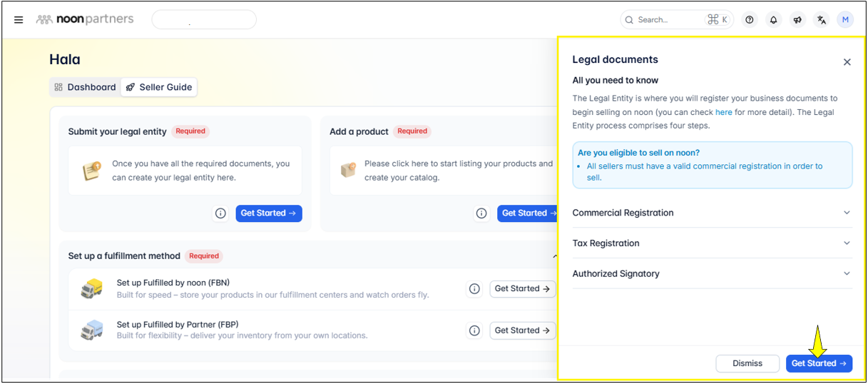Follow the "here" link for more detail
868x384 pixels.
[x=723, y=112]
